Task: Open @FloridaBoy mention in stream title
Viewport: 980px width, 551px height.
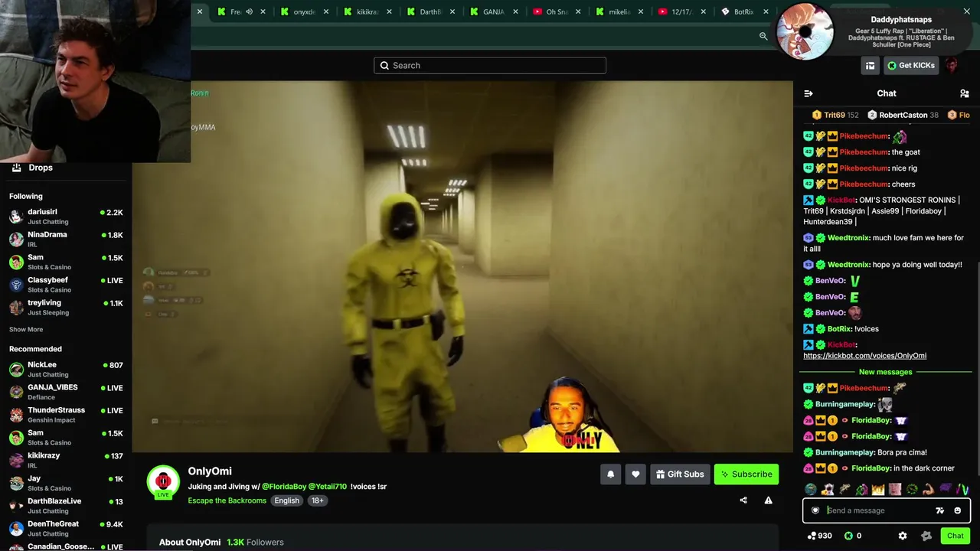Action: click(x=284, y=487)
